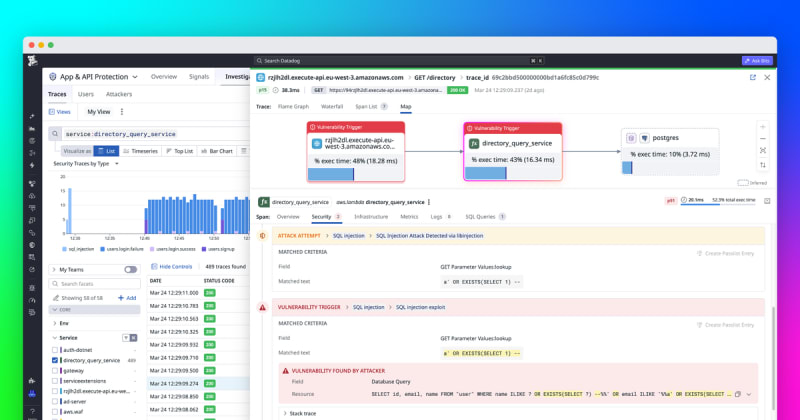Image resolution: width=800 pixels, height=420 pixels.
Task: Open trace in new window icon
Action: (752, 77)
